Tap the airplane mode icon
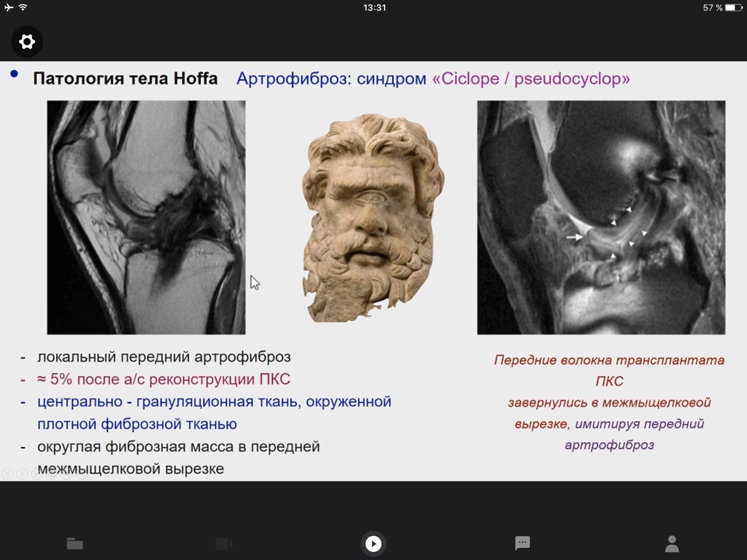Screen dimensions: 747x560 [9, 8]
